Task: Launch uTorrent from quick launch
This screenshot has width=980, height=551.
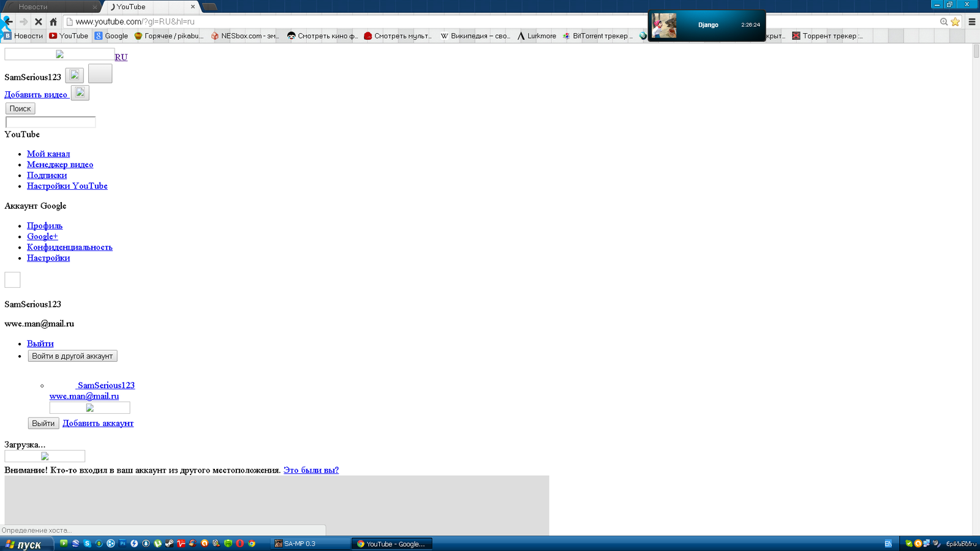Action: (x=157, y=544)
